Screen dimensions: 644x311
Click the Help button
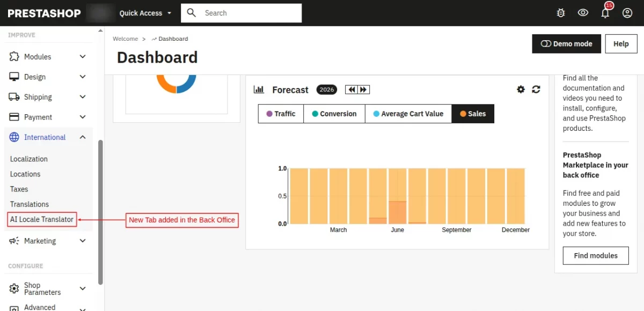click(621, 44)
